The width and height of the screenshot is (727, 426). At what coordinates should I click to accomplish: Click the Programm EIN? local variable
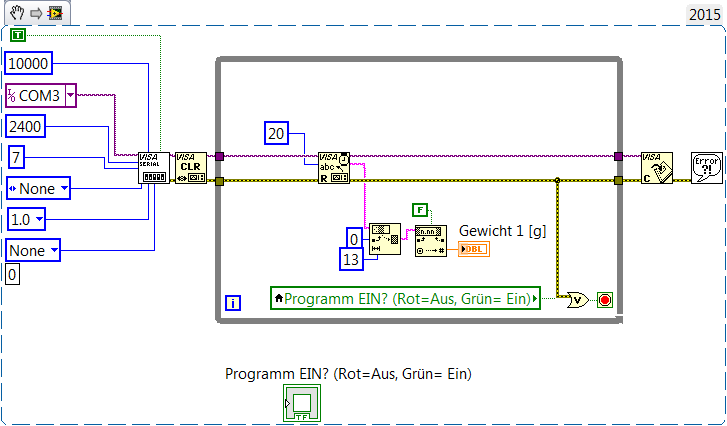pyautogui.click(x=405, y=299)
